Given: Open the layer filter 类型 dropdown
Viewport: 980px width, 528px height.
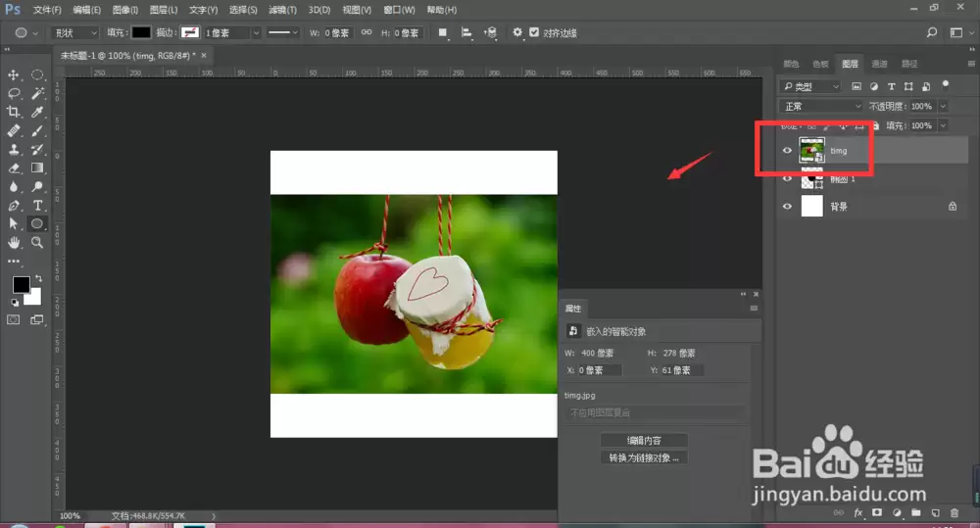Looking at the screenshot, I should pyautogui.click(x=810, y=86).
